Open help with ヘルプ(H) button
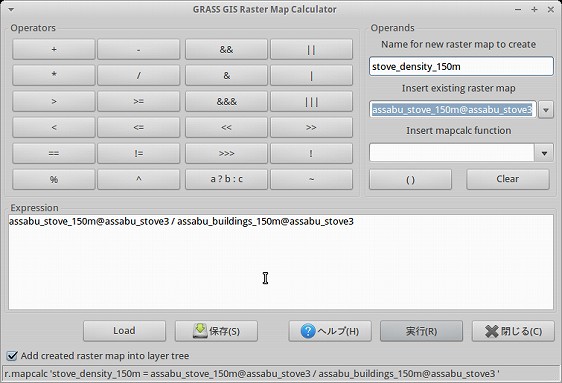Image resolution: width=562 pixels, height=383 pixels. tap(330, 331)
